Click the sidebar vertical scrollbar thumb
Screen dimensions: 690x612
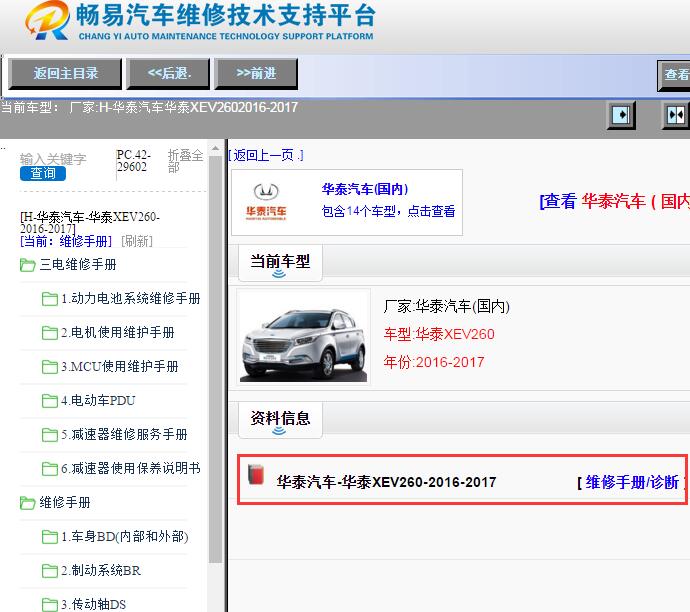[x=215, y=358]
